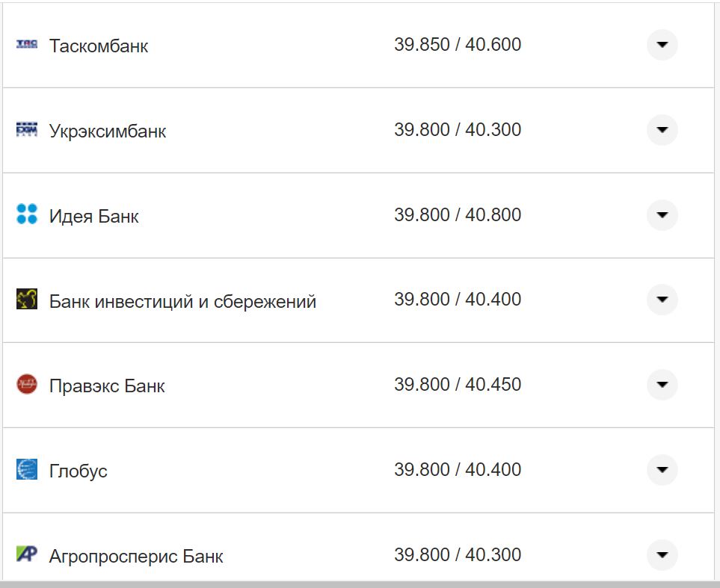
Task: Open the Таскомбанк bank name link
Action: point(99,46)
